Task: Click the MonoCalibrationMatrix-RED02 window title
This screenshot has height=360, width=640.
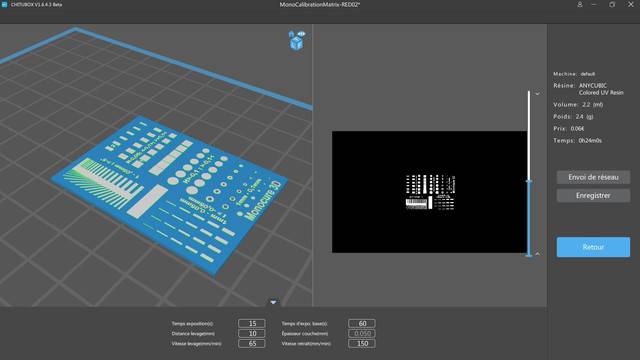Action: (320, 4)
